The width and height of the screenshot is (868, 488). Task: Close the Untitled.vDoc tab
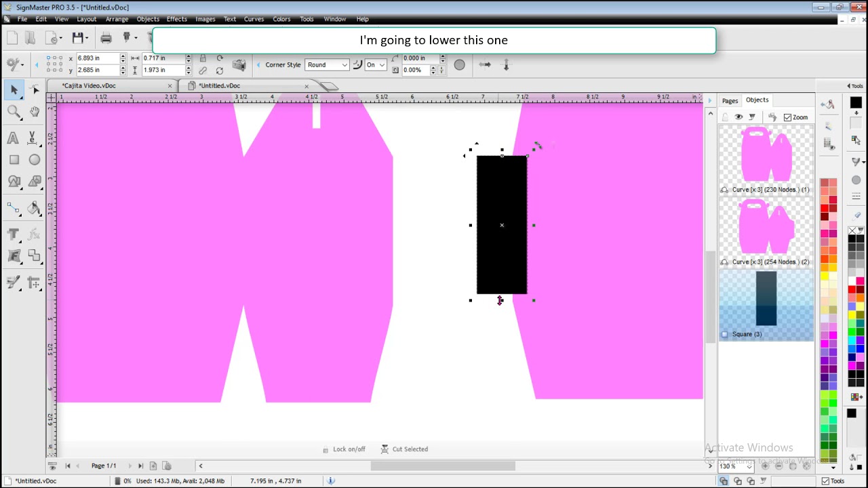point(307,86)
